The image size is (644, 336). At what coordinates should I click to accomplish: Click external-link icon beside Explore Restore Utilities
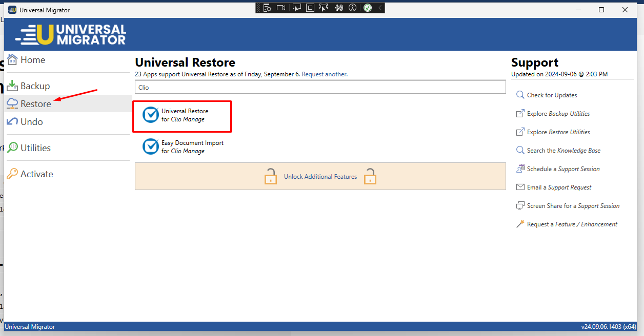pyautogui.click(x=520, y=132)
